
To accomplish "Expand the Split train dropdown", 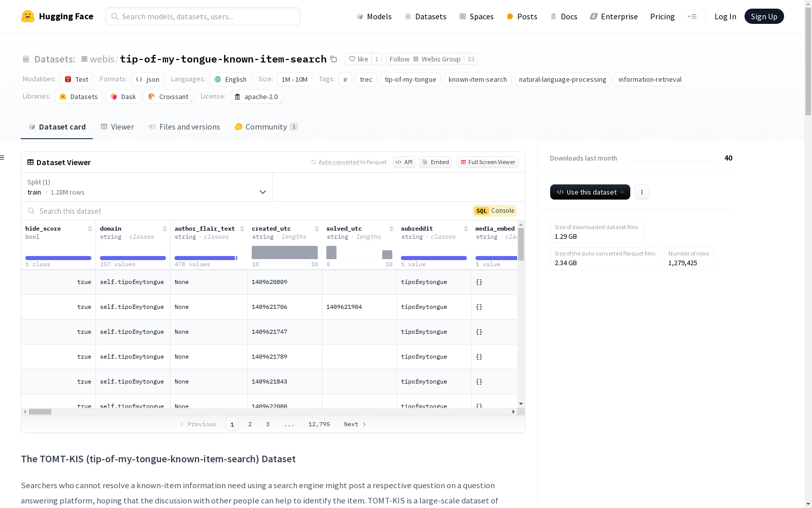I will coord(147,187).
